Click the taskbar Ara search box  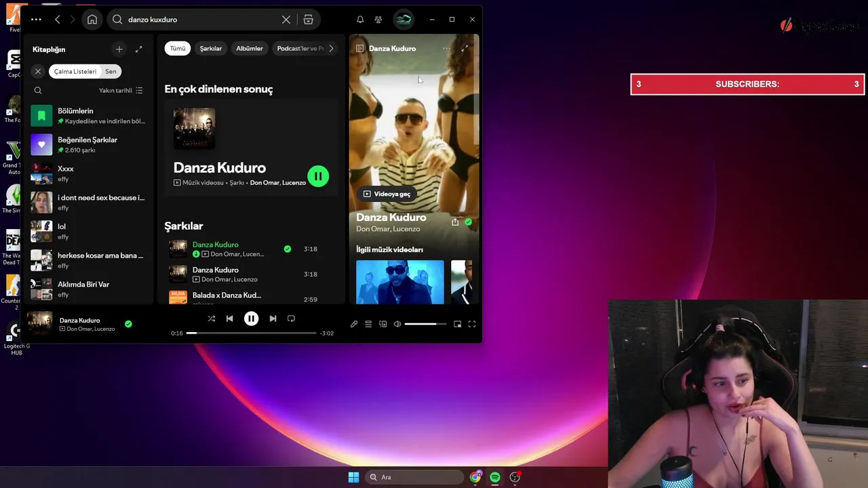point(415,477)
